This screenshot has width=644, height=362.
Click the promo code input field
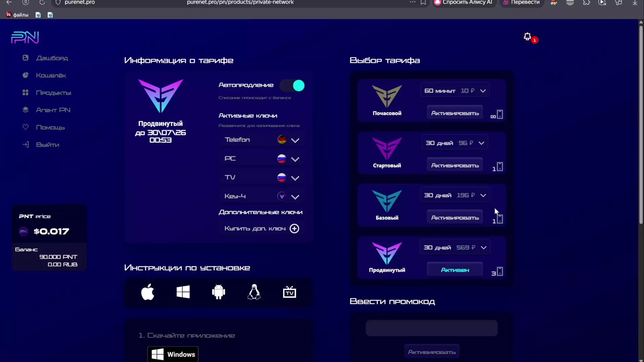(x=431, y=328)
